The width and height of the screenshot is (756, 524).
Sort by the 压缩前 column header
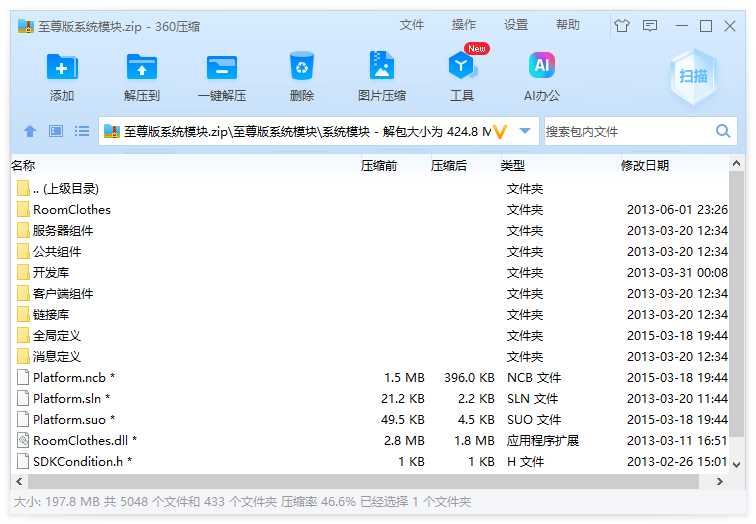coord(379,166)
